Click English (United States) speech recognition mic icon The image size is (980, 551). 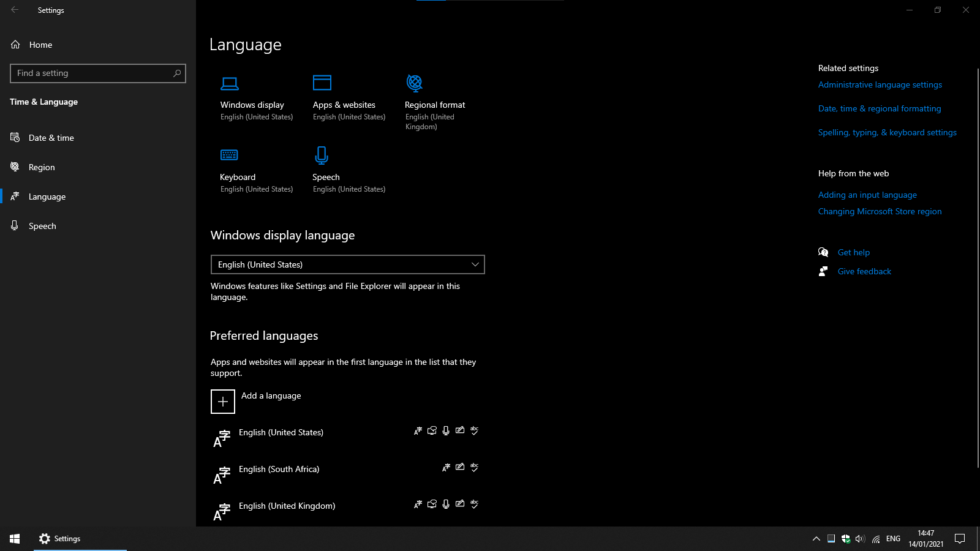[x=446, y=431]
